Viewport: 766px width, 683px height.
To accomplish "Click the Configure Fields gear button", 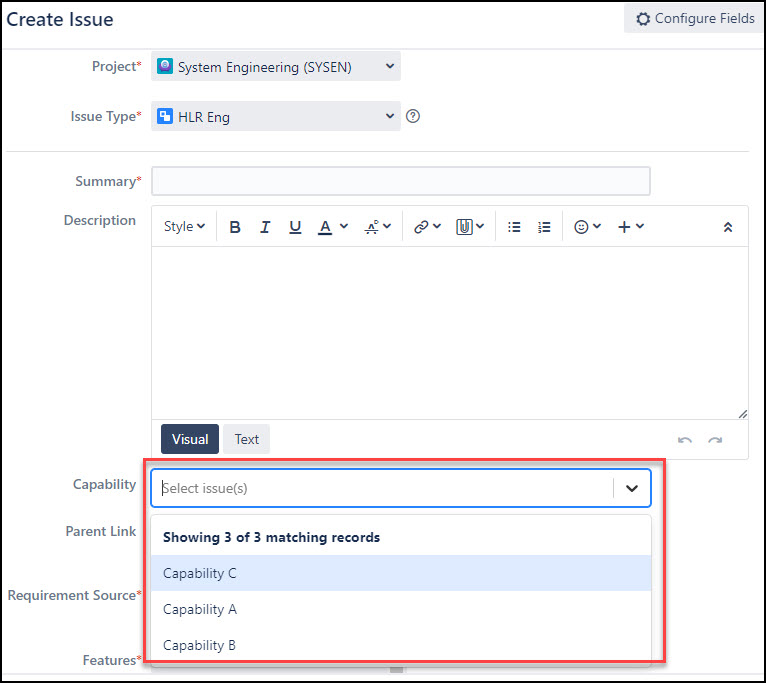I will point(694,19).
